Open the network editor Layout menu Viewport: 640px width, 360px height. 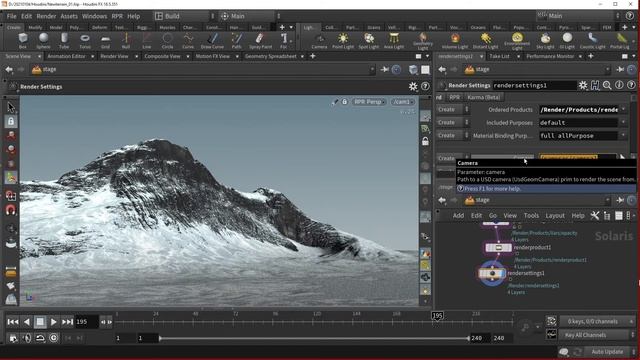tap(555, 216)
